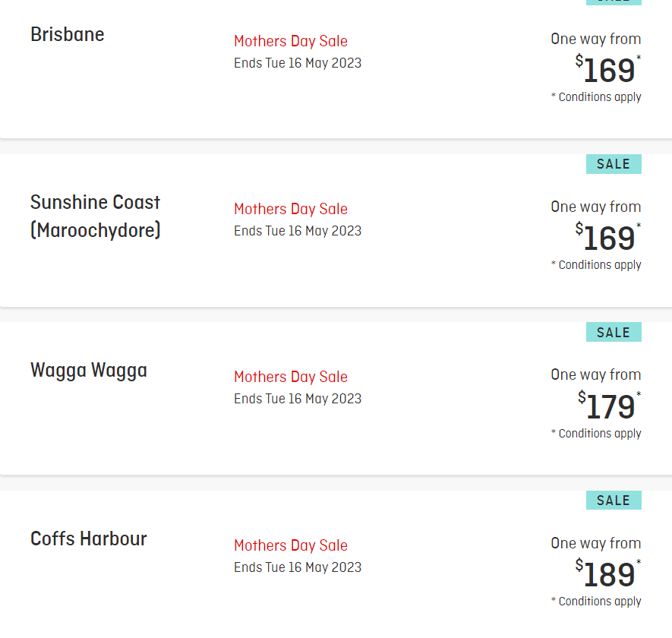Viewport: 672px width, 638px height.
Task: Choose the Coffs Harbour destination
Action: [x=89, y=539]
